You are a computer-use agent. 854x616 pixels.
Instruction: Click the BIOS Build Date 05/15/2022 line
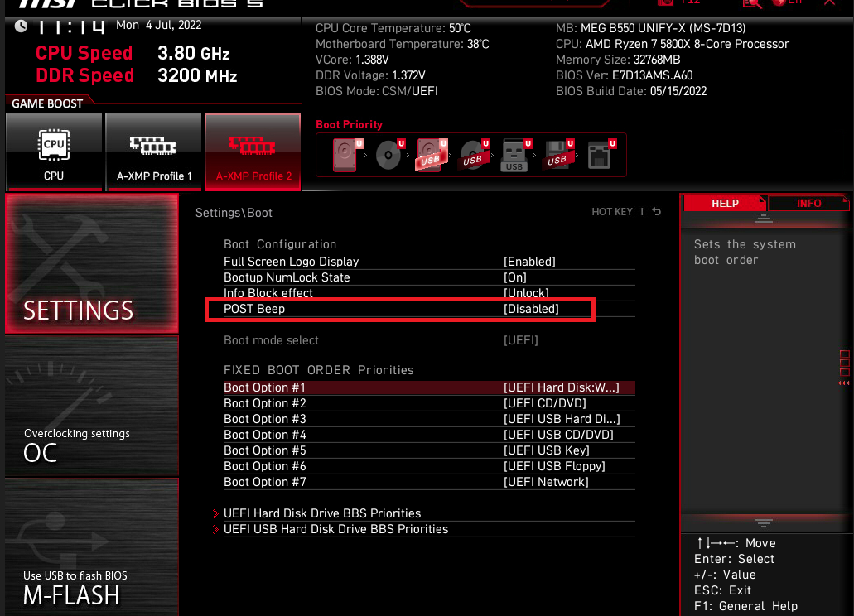point(631,91)
